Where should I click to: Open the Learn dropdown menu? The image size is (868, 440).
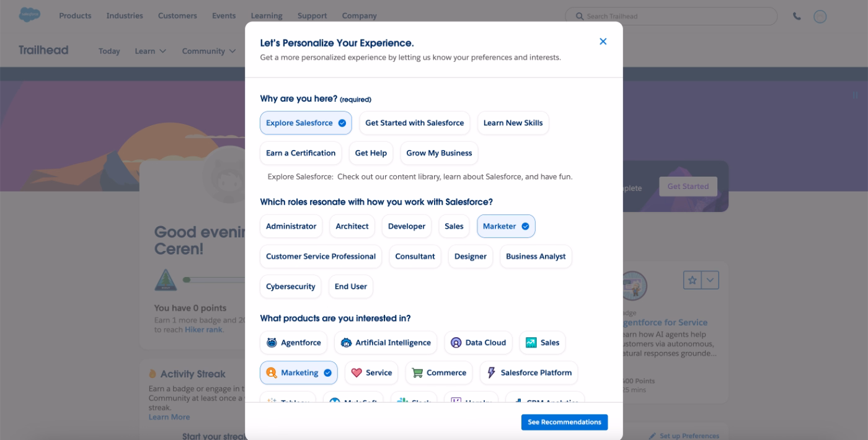pyautogui.click(x=150, y=51)
